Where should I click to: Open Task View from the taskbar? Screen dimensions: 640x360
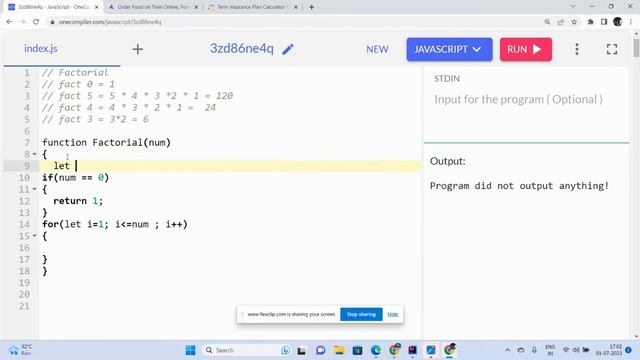click(x=302, y=350)
